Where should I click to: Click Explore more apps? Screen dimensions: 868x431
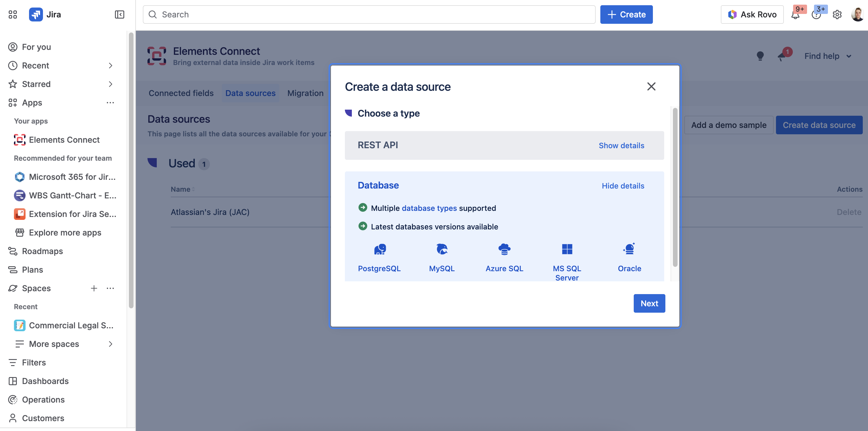pyautogui.click(x=64, y=232)
